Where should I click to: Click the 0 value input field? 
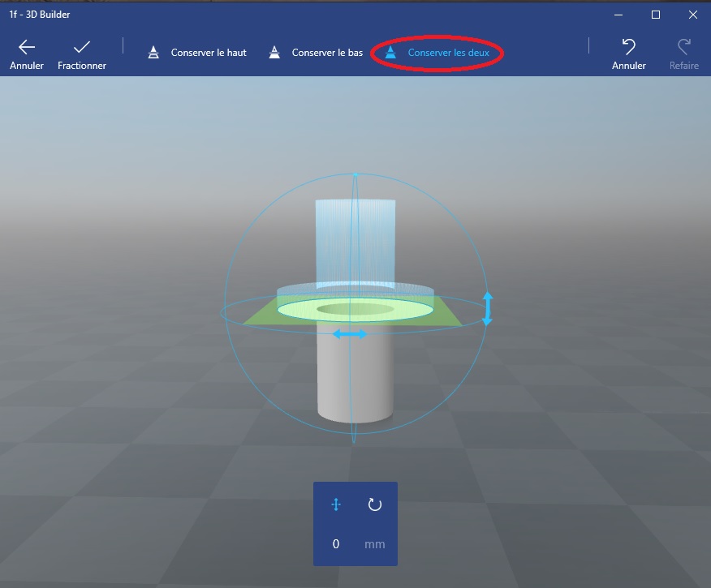(336, 543)
